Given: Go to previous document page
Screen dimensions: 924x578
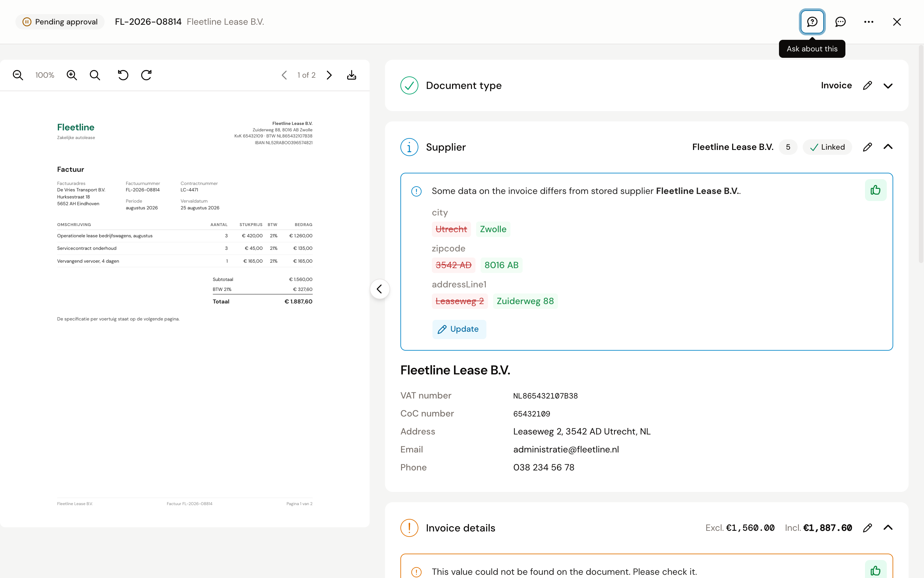Looking at the screenshot, I should pyautogui.click(x=284, y=75).
